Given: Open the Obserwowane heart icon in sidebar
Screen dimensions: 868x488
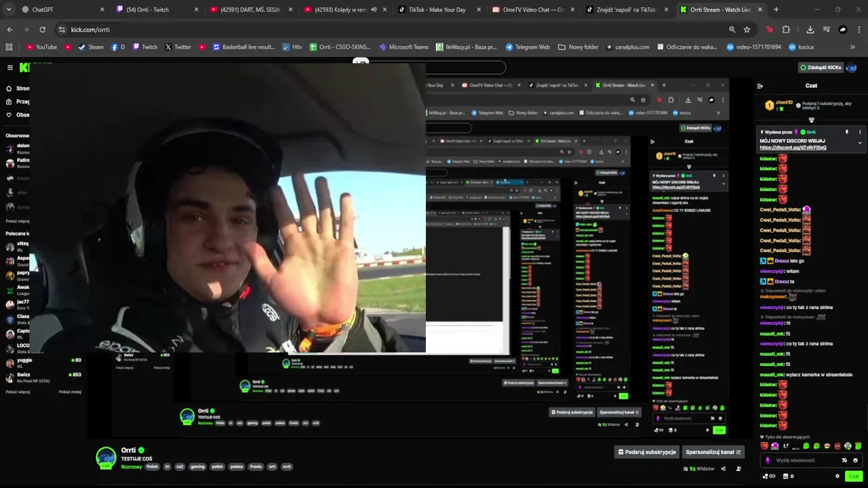Looking at the screenshot, I should (x=9, y=115).
